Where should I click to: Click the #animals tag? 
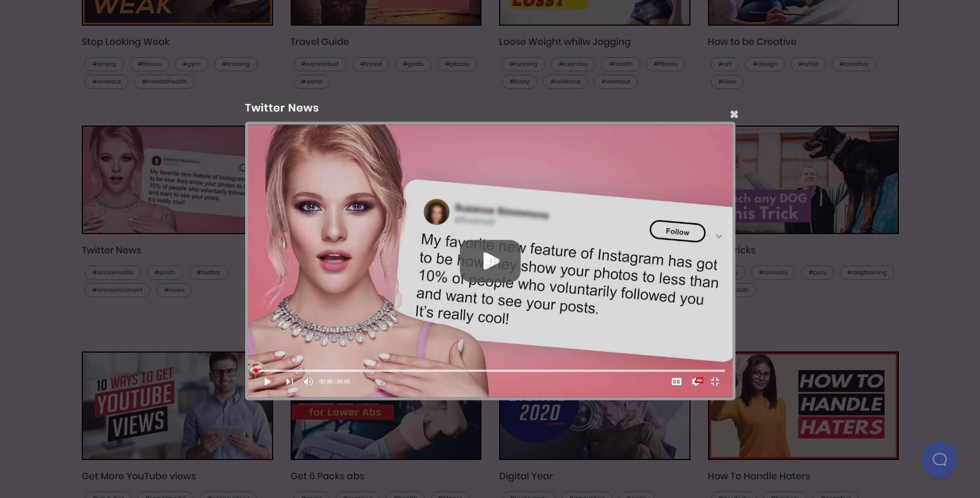[773, 273]
